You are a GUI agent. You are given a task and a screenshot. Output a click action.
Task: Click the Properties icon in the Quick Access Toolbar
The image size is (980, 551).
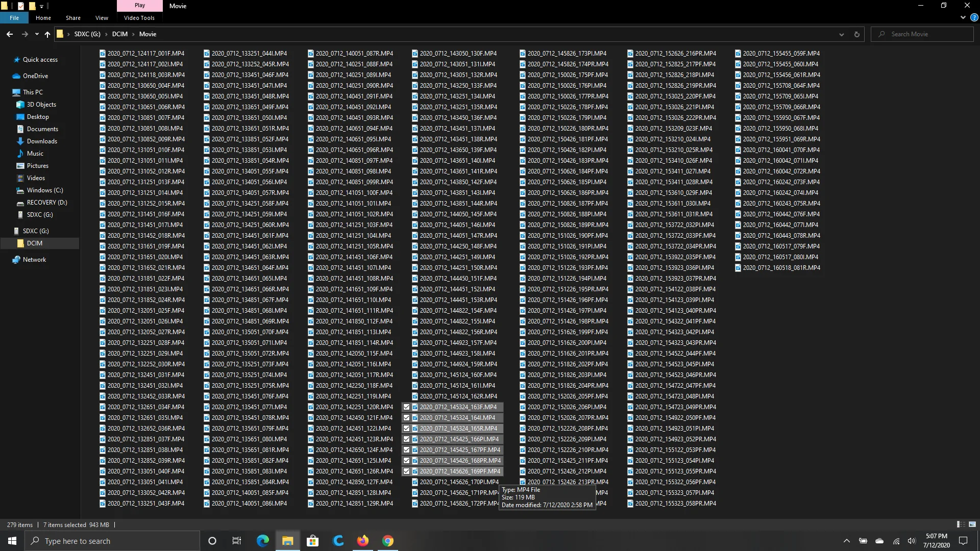click(x=20, y=6)
